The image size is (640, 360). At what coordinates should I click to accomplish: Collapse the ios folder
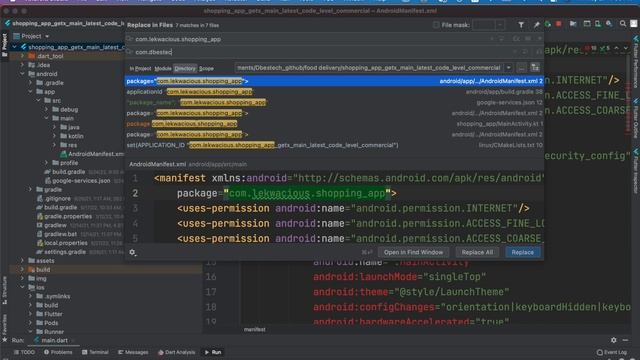point(22,287)
